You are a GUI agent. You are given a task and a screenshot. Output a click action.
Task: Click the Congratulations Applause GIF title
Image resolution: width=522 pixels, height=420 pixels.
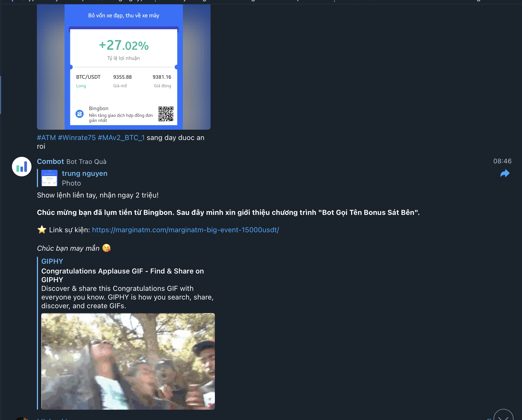click(x=123, y=275)
